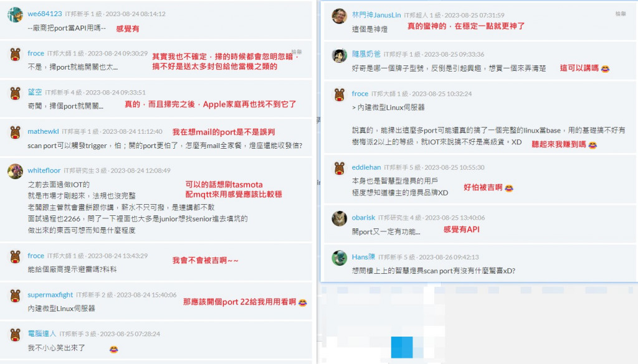Screen dimensions: 638x364
Task: Click we684123's avatar icon
Action: click(15, 15)
